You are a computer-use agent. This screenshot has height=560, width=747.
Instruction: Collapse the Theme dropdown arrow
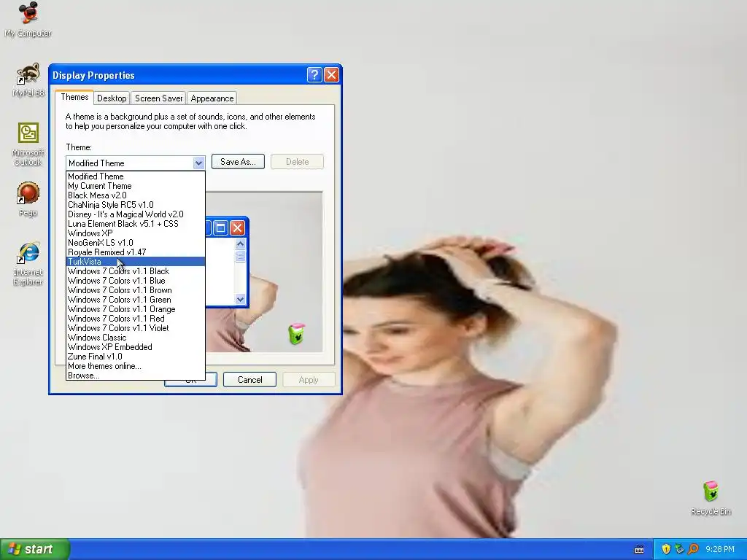(x=198, y=163)
